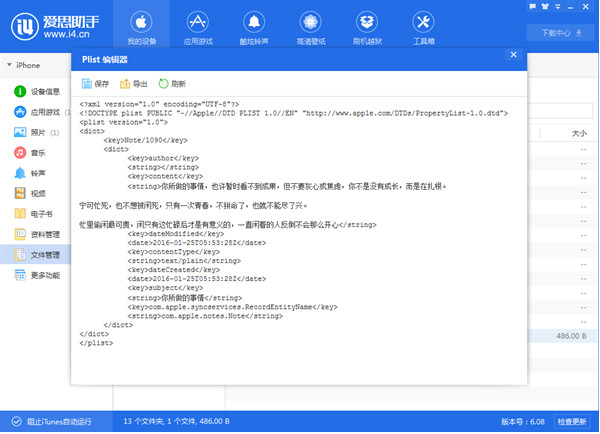Select 更多功能 more features in sidebar
Screen dimensions: 600x434
pos(37,275)
